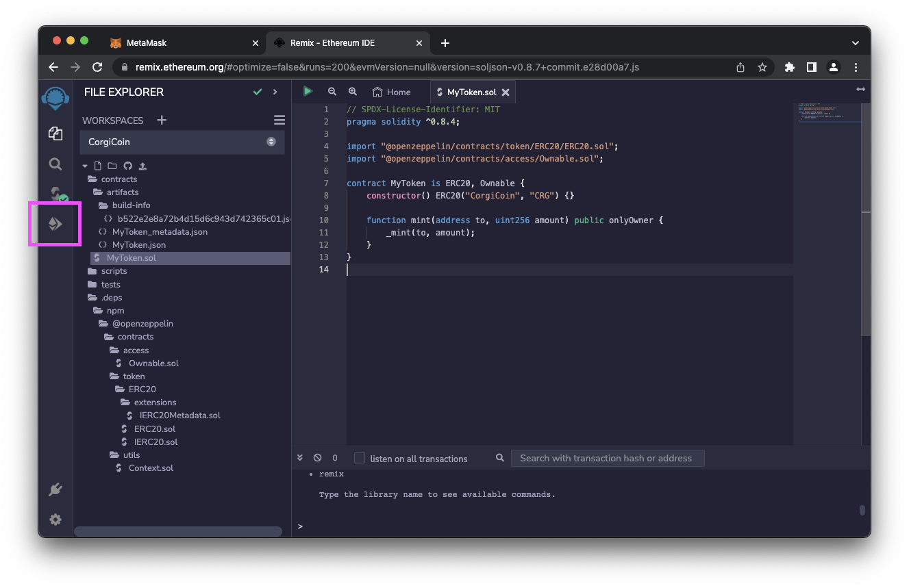
Task: Open MyToken_metadata.json file
Action: 160,232
